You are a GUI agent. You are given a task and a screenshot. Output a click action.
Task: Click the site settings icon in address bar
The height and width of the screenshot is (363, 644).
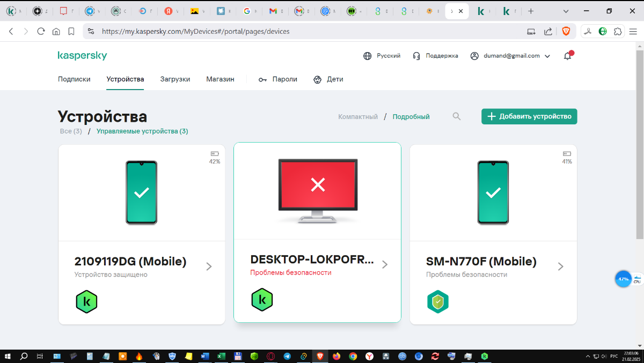(91, 31)
